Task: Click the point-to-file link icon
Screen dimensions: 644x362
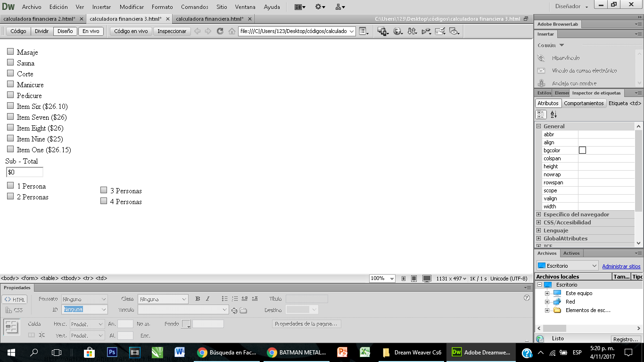Action: [234, 310]
